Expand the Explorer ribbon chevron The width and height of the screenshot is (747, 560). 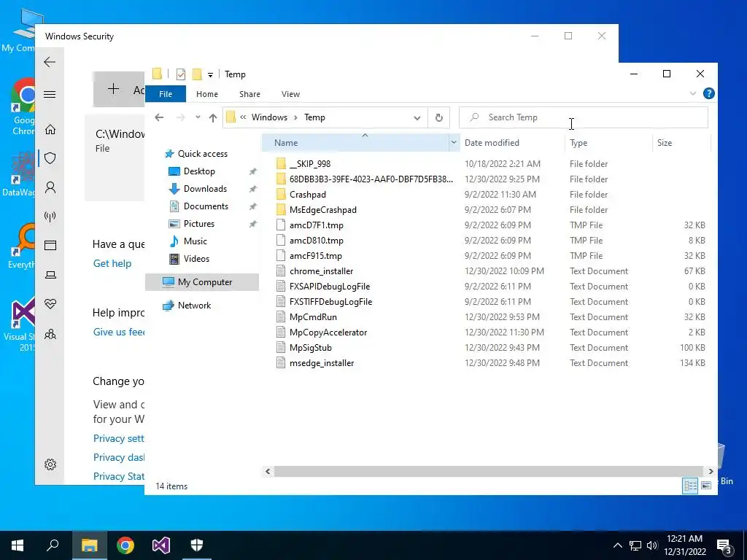pos(693,94)
